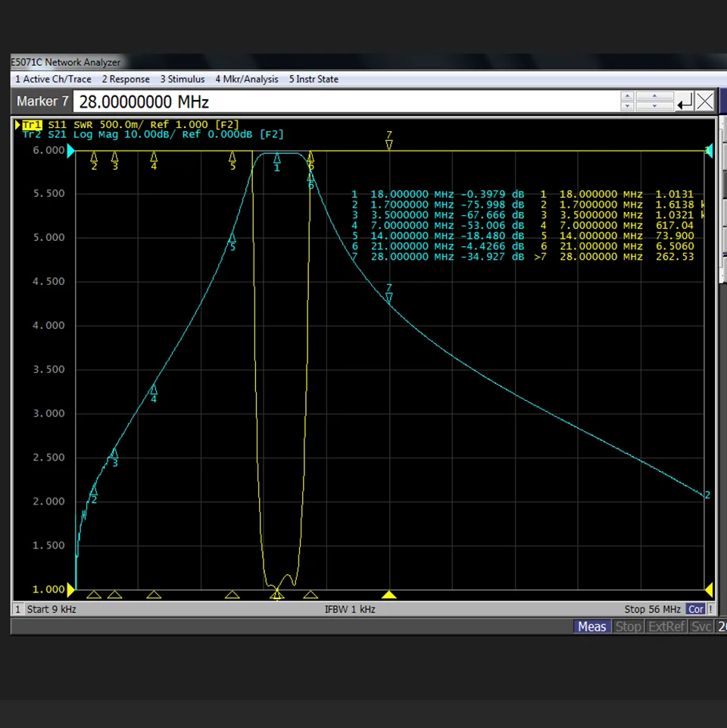Click the Cor correction indicator
727x728 pixels.
click(695, 609)
